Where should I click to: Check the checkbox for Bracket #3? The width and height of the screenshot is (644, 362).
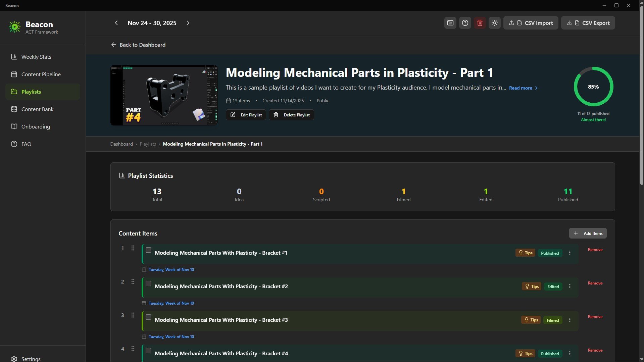coord(148,317)
